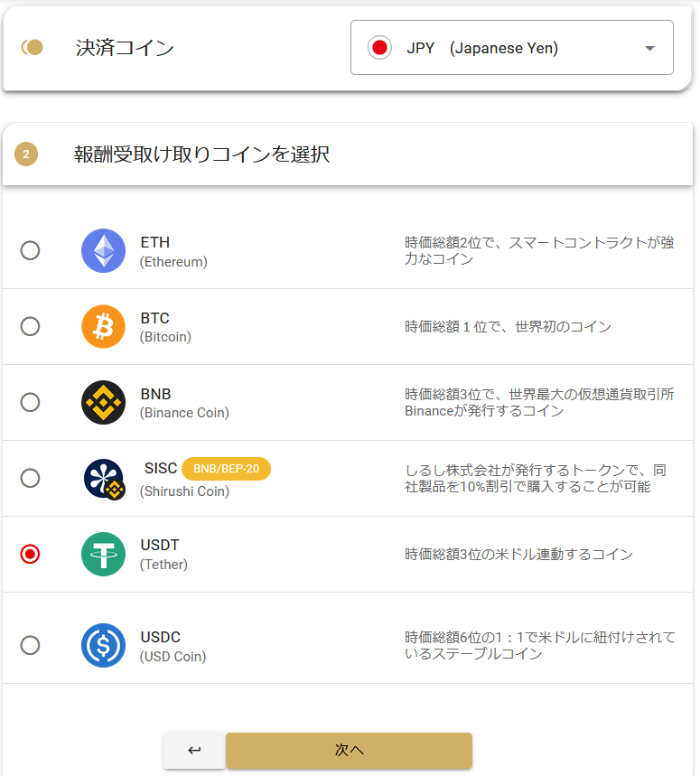Click the BNB/BEP-20 yellow badge

tap(226, 469)
